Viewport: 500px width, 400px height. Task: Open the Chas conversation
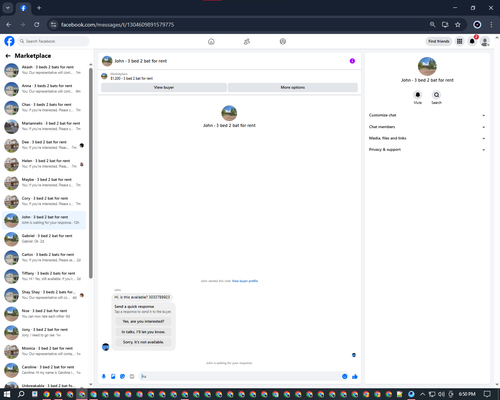click(44, 107)
